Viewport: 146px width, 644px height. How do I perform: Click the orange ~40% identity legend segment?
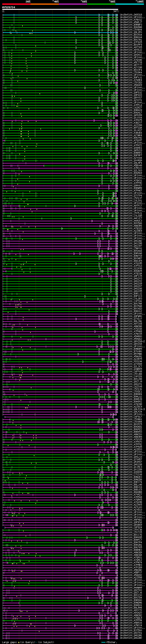(44, 4)
